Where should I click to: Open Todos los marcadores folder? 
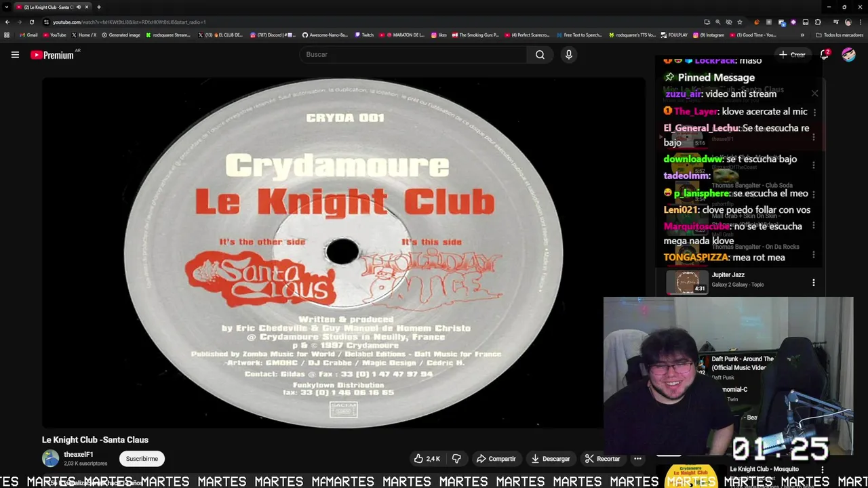840,35
